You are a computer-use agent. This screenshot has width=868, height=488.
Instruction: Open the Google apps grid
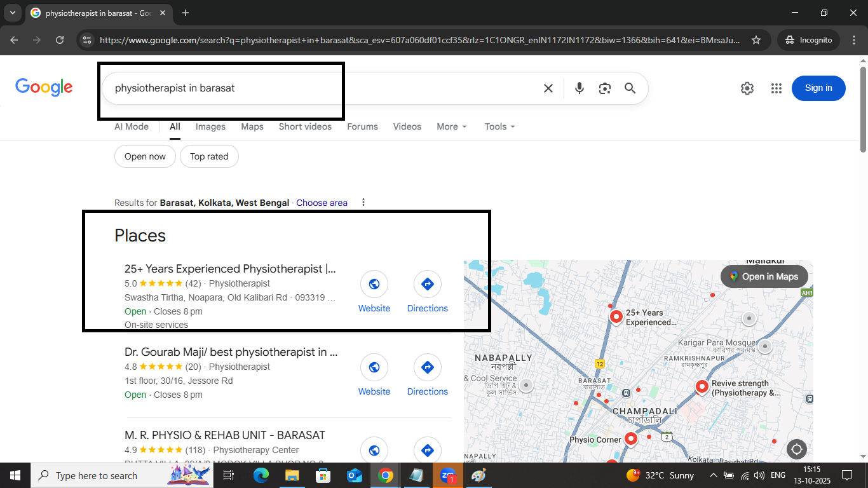tap(776, 88)
